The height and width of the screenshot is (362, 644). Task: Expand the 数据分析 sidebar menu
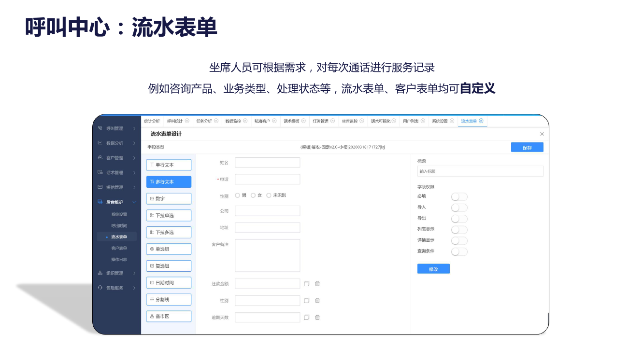point(117,143)
